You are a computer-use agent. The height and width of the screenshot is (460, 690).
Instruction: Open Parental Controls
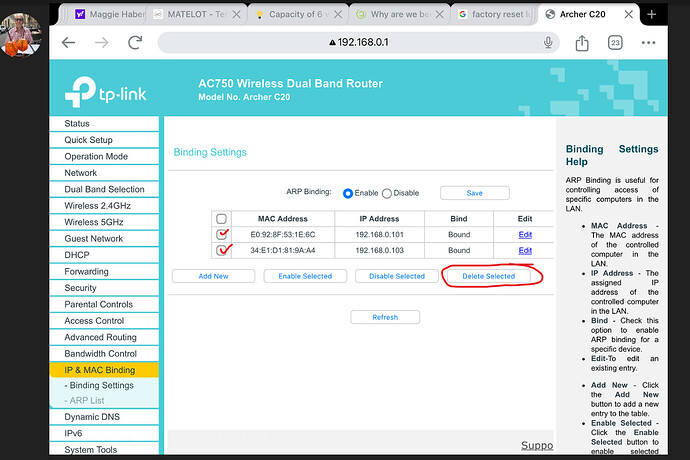point(104,304)
